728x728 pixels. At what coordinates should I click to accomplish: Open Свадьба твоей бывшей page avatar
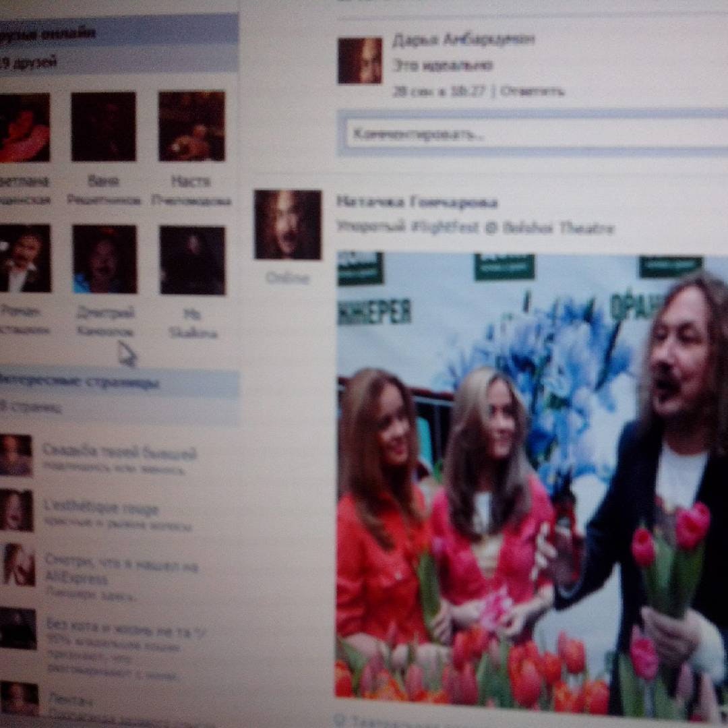coord(16,455)
